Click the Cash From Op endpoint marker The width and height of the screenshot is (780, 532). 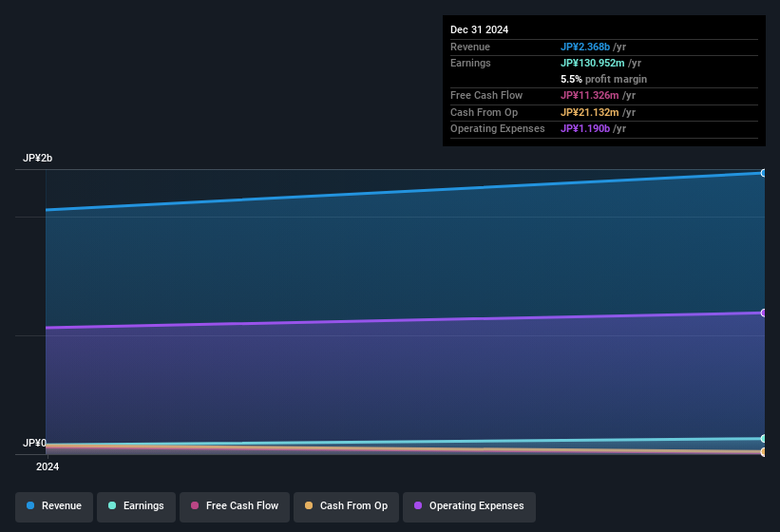[764, 452]
